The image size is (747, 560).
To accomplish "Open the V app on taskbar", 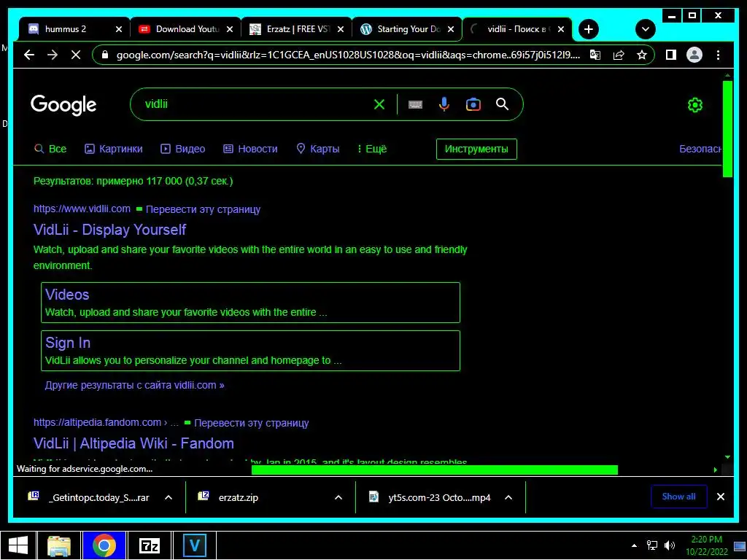I will coord(195,545).
